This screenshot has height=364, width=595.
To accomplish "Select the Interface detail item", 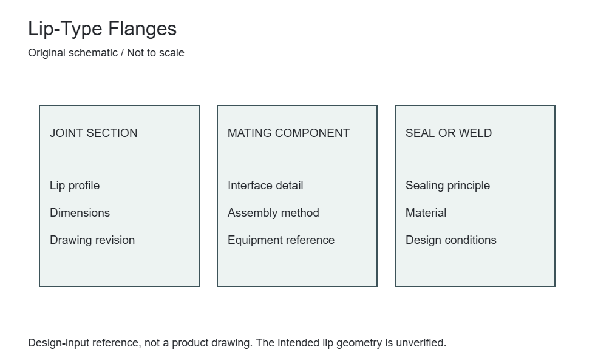I will tap(265, 186).
